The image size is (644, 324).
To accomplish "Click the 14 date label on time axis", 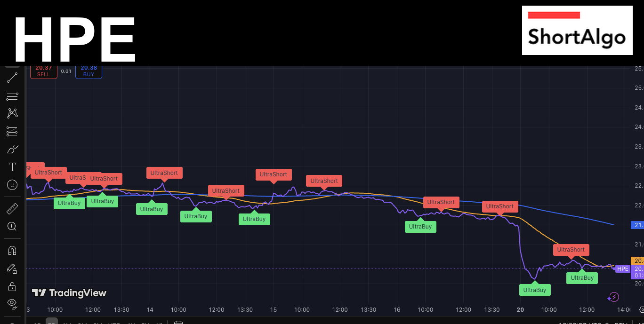I will [150, 310].
